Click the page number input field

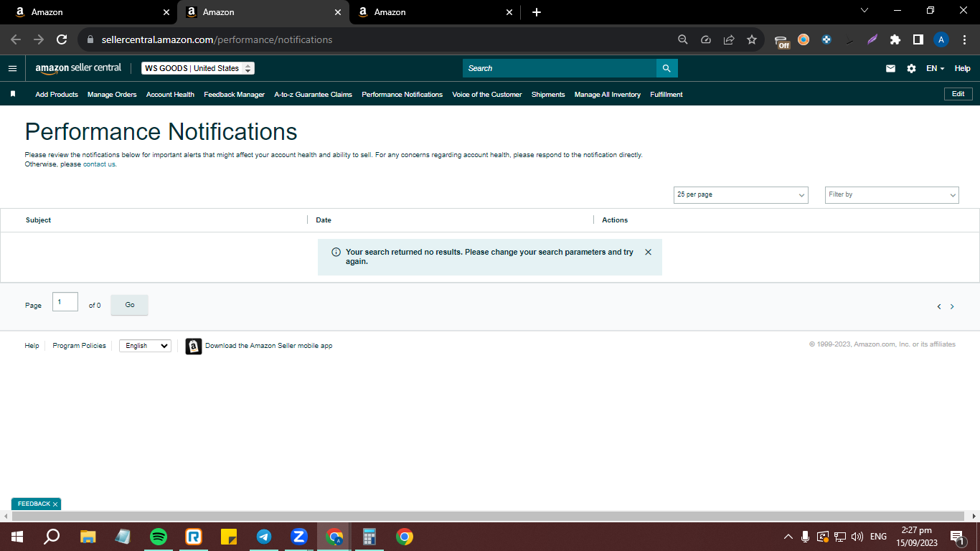coord(65,302)
